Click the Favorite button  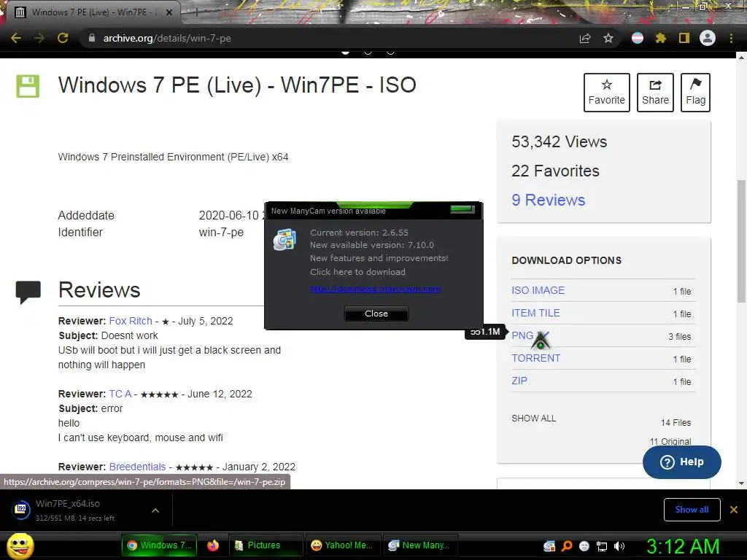(x=606, y=93)
